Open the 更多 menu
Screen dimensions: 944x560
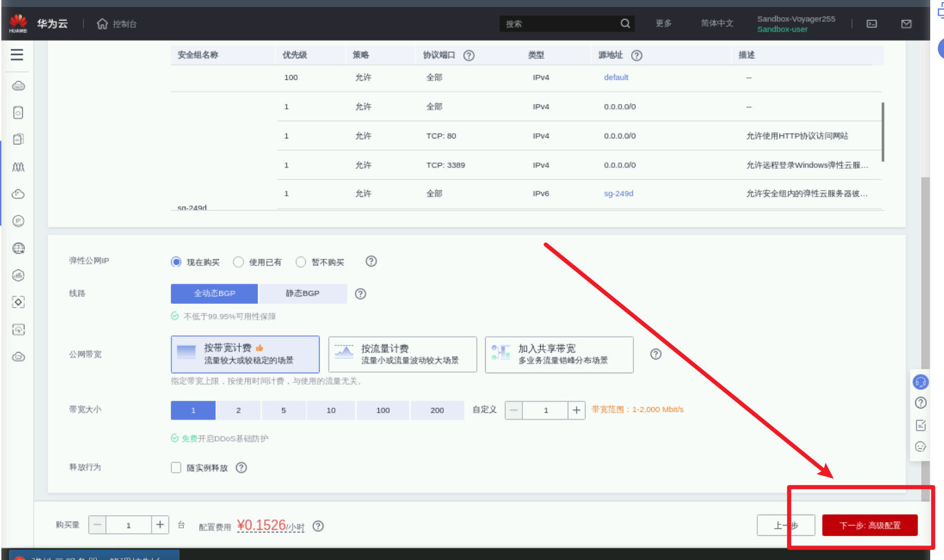coord(664,23)
